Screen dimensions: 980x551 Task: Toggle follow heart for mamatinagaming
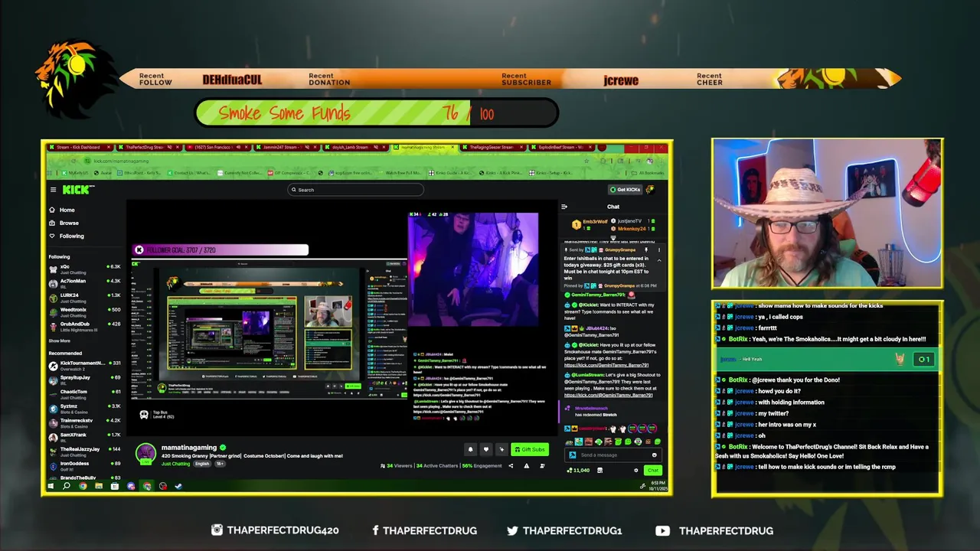click(486, 449)
